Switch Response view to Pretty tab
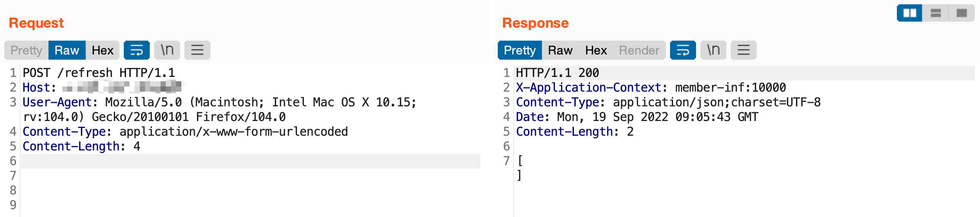 (x=520, y=50)
